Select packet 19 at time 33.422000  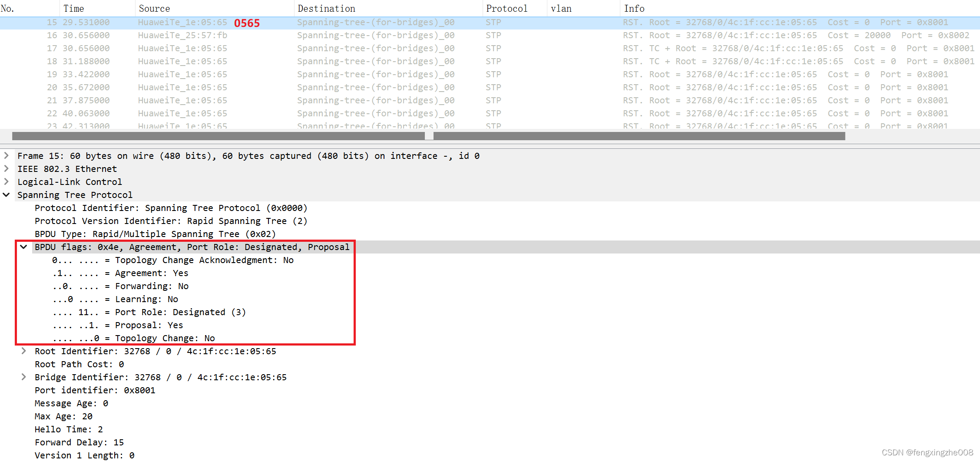click(490, 75)
